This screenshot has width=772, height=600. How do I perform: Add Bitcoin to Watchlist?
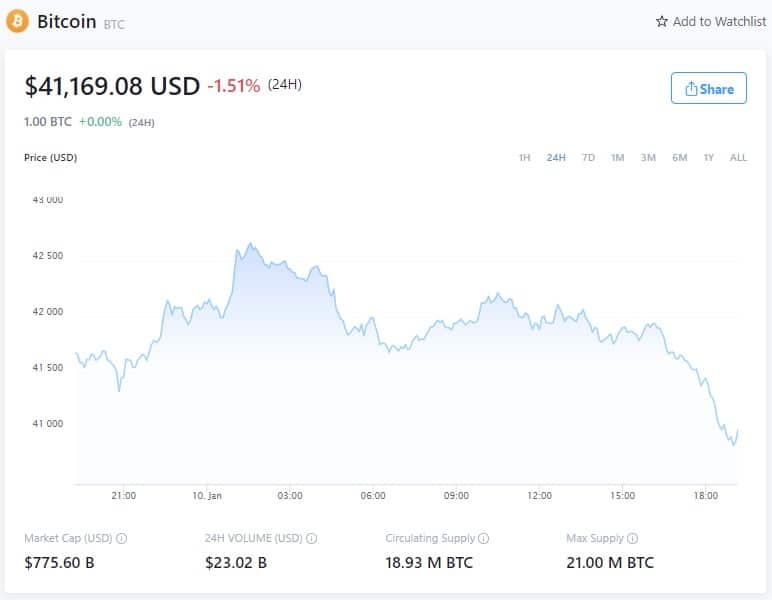pos(711,21)
